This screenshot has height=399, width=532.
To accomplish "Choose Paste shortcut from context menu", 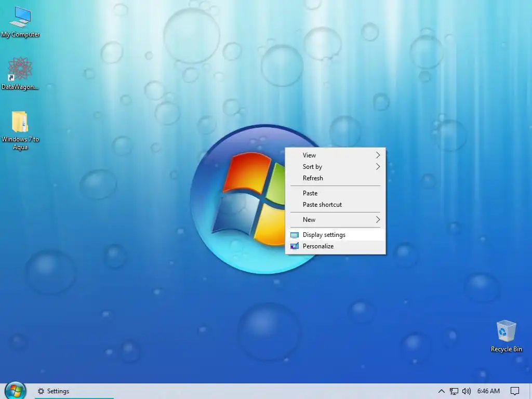I will coord(335,205).
